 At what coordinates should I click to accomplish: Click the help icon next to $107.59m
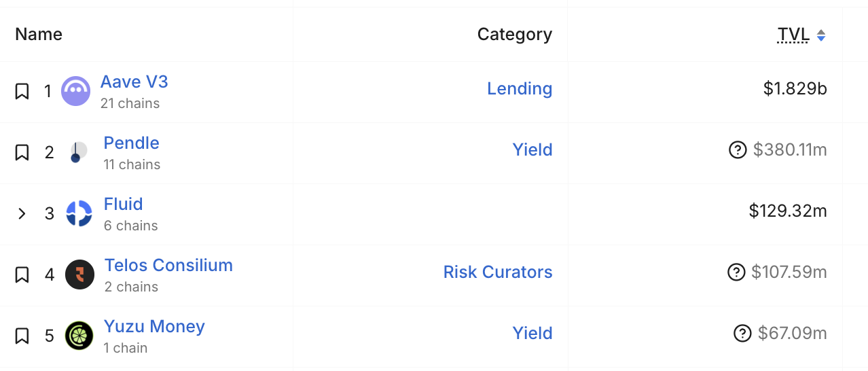tap(736, 272)
